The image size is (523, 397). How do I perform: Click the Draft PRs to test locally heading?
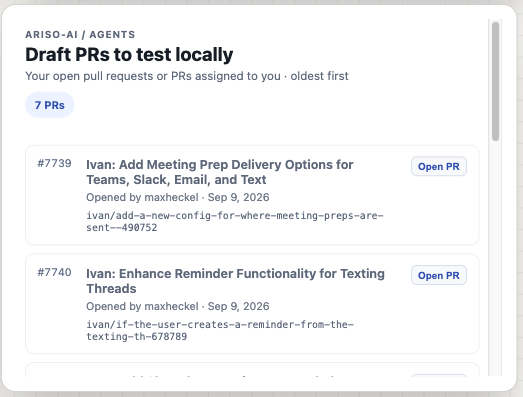tap(129, 54)
